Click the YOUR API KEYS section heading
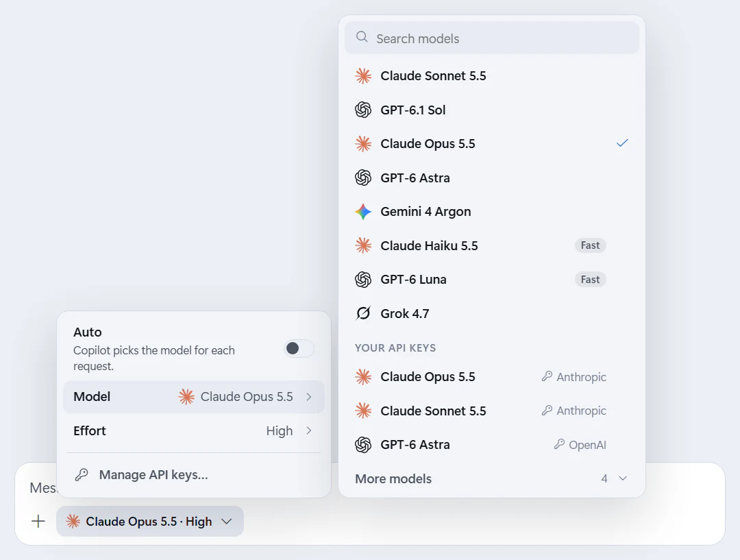Screen dimensions: 740x560 point(395,348)
